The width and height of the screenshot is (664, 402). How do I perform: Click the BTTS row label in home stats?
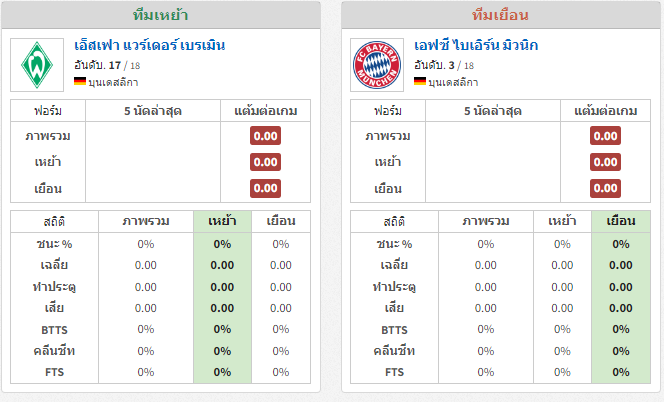[x=54, y=330]
